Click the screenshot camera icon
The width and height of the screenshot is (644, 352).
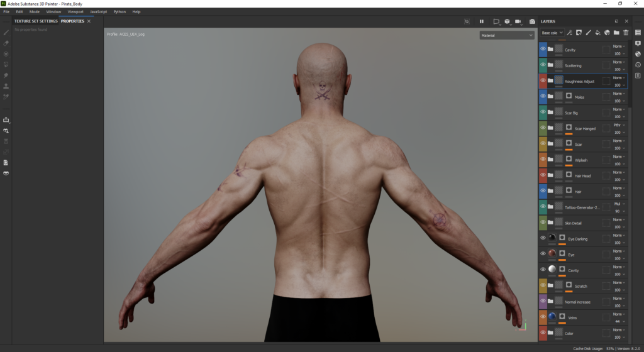pos(532,21)
